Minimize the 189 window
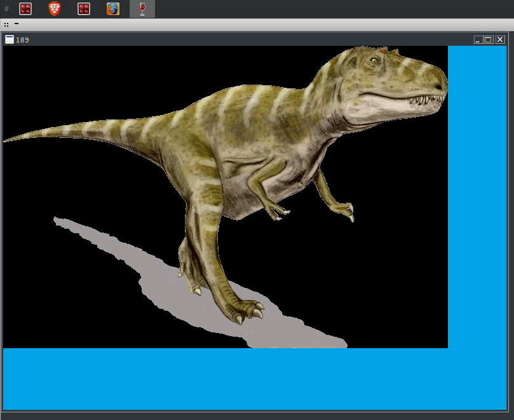 [478, 39]
